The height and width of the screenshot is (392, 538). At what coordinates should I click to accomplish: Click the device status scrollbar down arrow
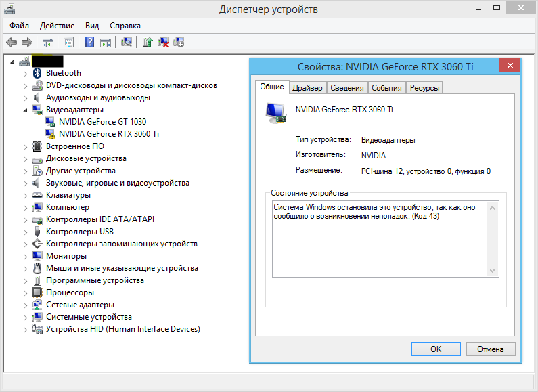pyautogui.click(x=493, y=271)
